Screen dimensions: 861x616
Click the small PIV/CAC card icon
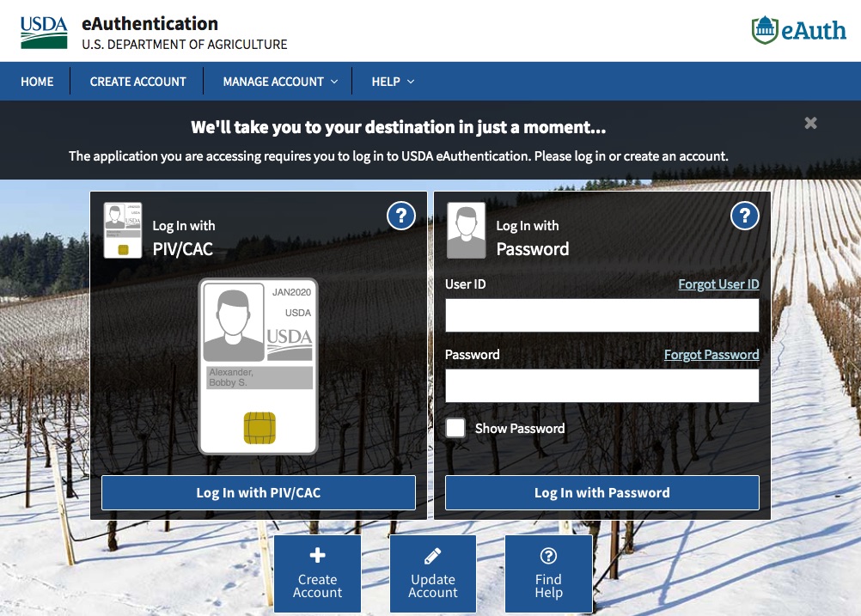coord(123,230)
